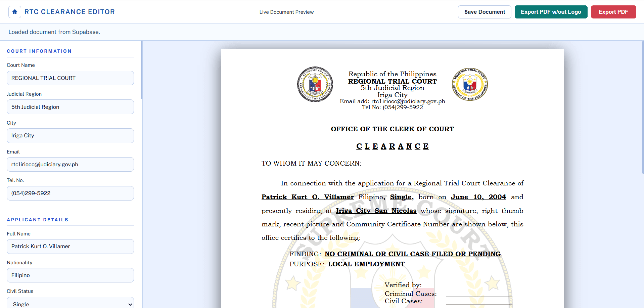
Task: Click the 'Tel No: (054)299-5922' preview line
Action: [393, 107]
